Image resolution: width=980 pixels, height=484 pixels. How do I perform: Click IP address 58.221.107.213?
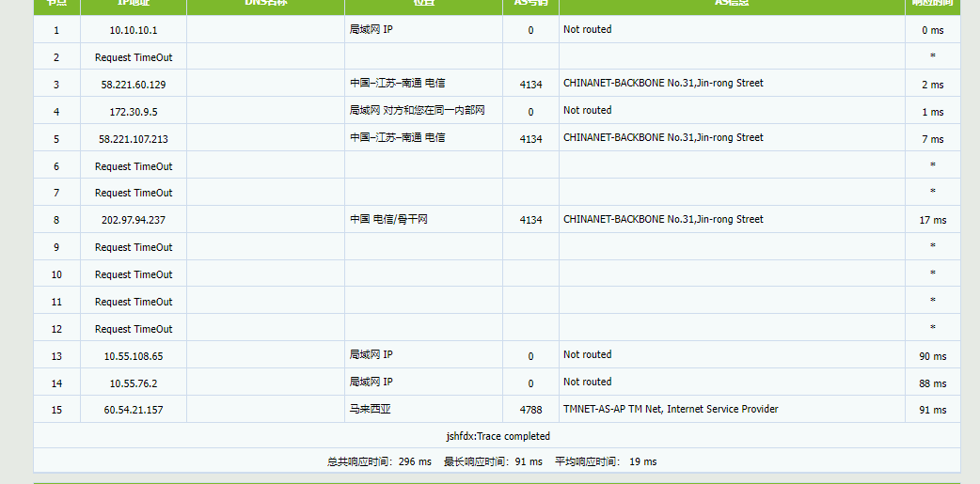coord(134,139)
